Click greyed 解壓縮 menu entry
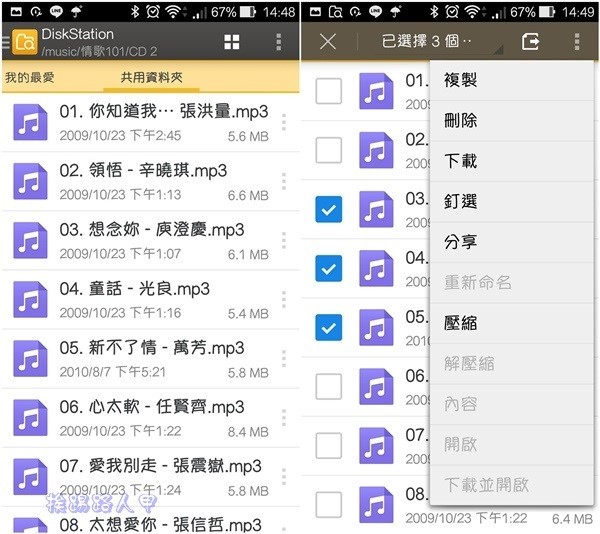The image size is (600, 534). pos(512,364)
